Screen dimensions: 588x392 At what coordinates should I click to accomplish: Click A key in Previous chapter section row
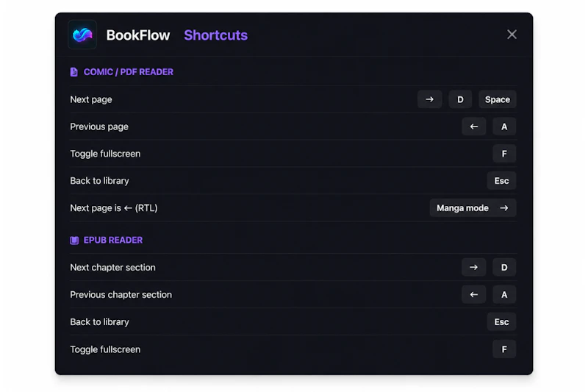pyautogui.click(x=504, y=295)
